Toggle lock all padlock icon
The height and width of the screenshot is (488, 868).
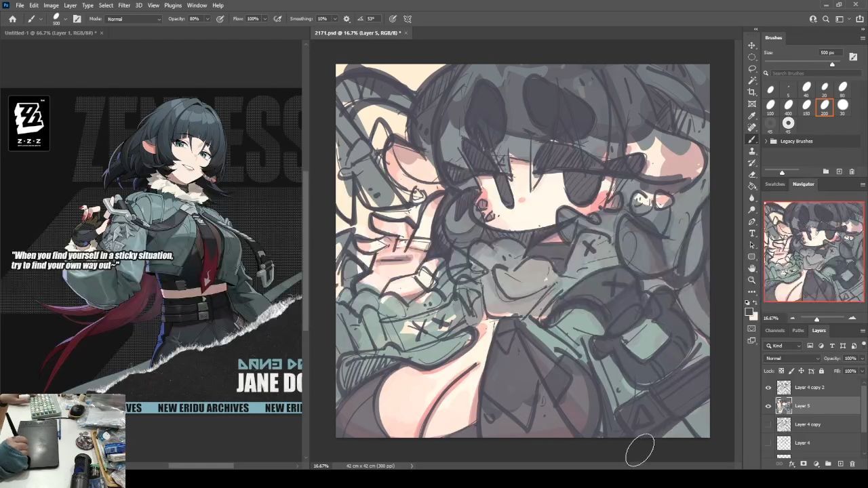(822, 371)
